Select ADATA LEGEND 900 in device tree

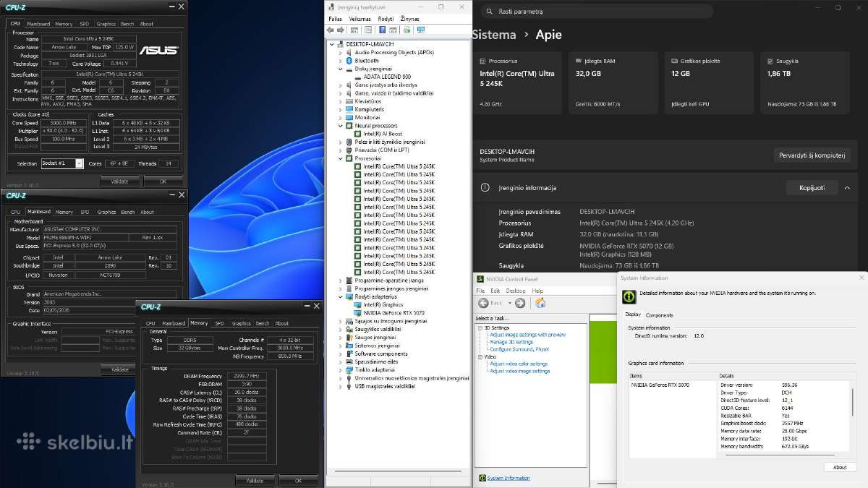coord(387,77)
